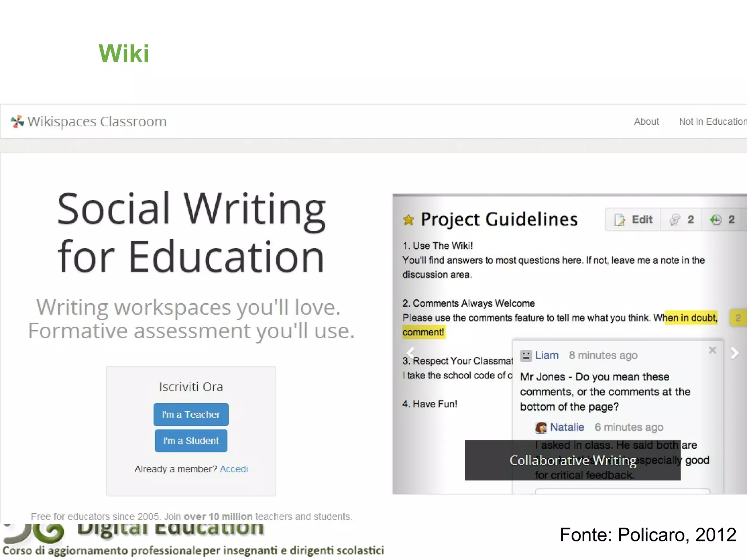Go to next carousel slide arrow

coord(735,353)
